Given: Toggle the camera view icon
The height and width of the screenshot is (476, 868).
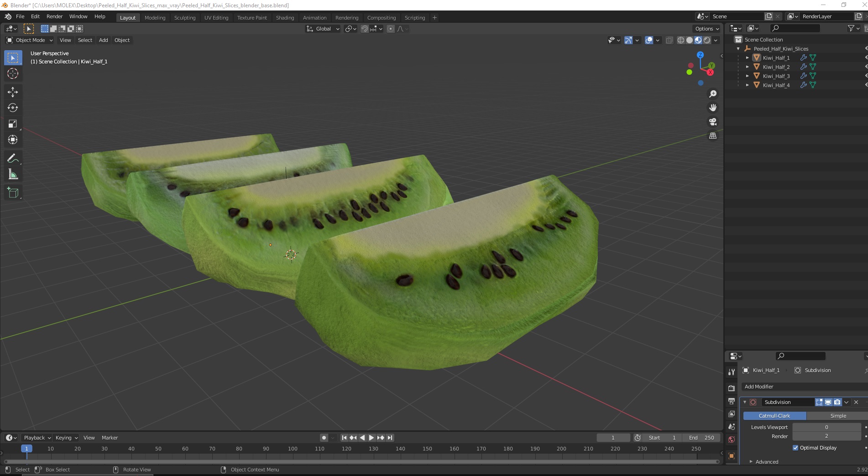Looking at the screenshot, I should (x=713, y=122).
